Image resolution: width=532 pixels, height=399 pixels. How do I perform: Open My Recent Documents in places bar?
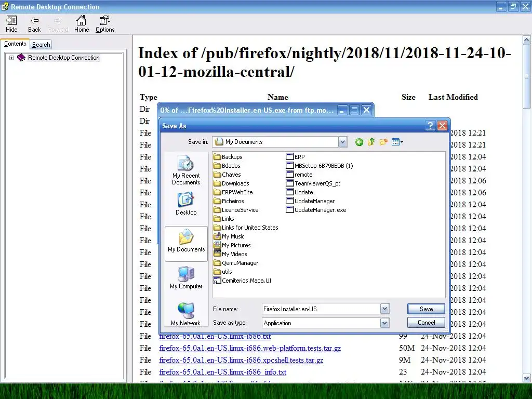click(x=186, y=170)
